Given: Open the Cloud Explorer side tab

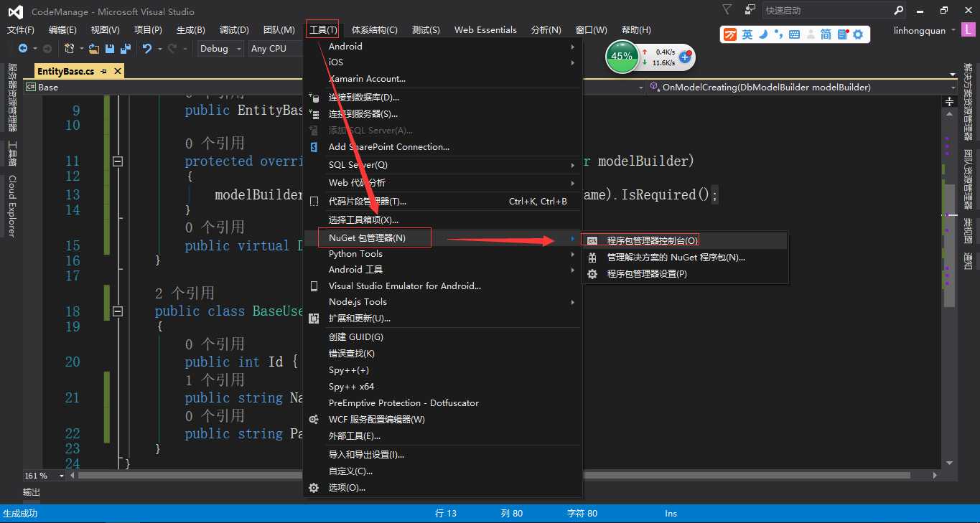Looking at the screenshot, I should (11, 206).
